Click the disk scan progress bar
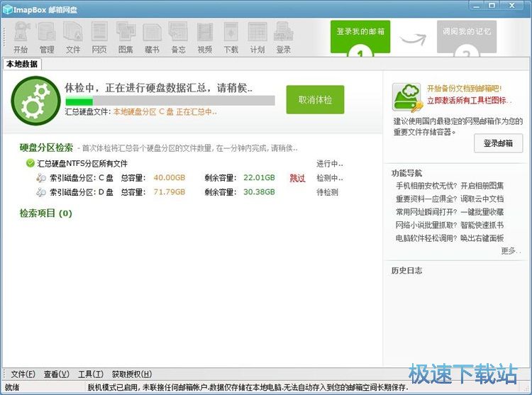This screenshot has height=395, width=532. click(170, 101)
